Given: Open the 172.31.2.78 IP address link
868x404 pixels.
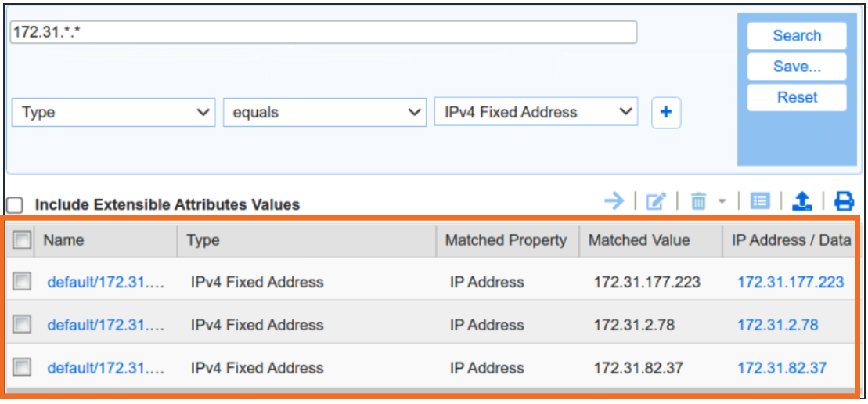Looking at the screenshot, I should click(x=777, y=325).
